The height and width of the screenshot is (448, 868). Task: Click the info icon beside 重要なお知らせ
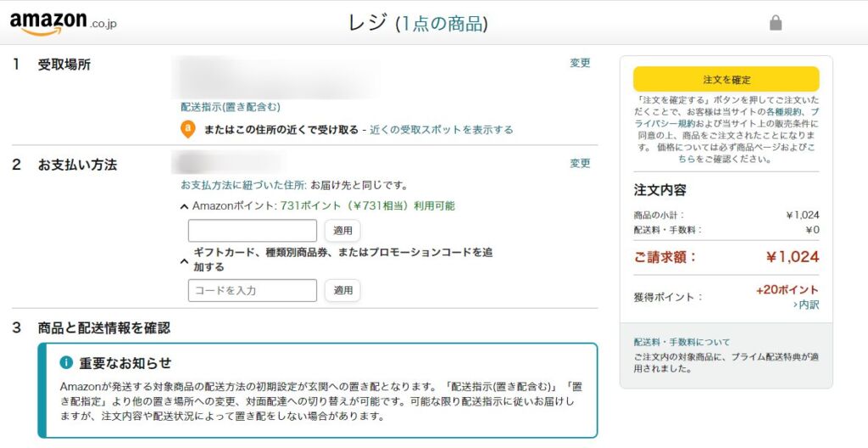(x=66, y=362)
